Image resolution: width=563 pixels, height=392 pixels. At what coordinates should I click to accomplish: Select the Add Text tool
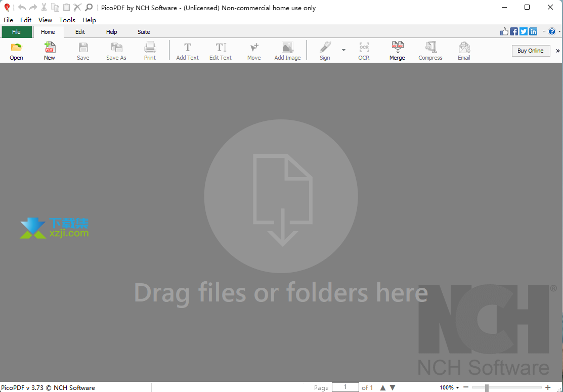(x=188, y=51)
